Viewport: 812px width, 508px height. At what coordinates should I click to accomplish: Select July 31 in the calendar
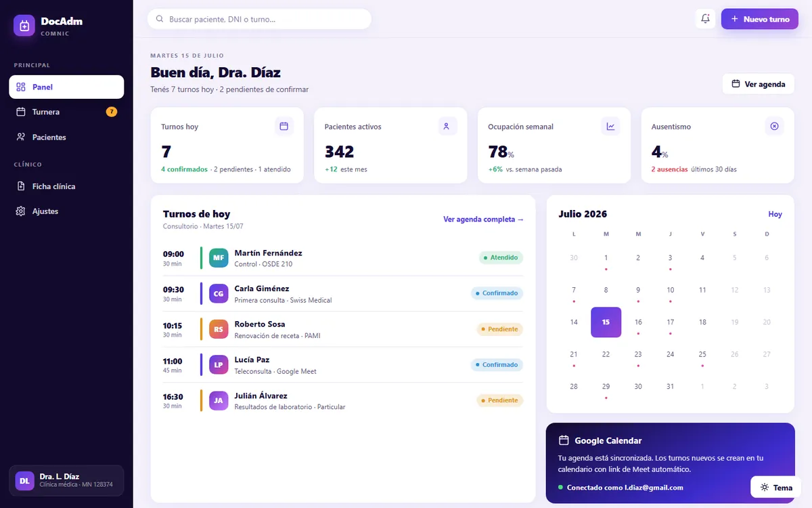tap(671, 387)
